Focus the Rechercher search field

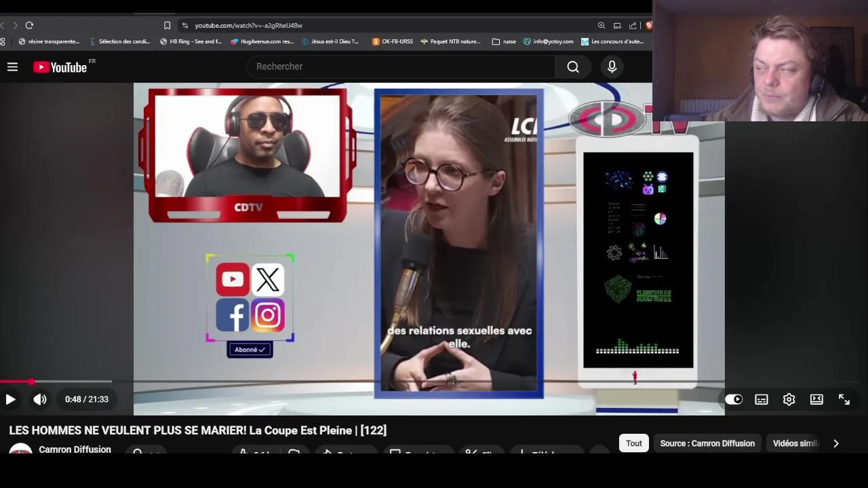(401, 66)
